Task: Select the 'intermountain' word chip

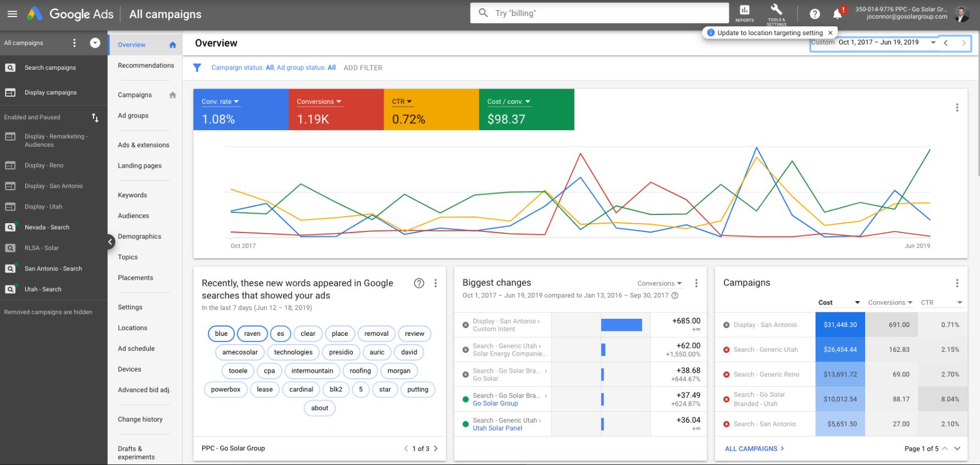Action: point(312,371)
